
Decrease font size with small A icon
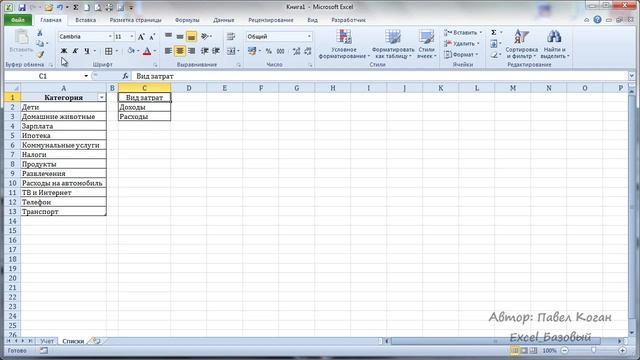coord(152,37)
